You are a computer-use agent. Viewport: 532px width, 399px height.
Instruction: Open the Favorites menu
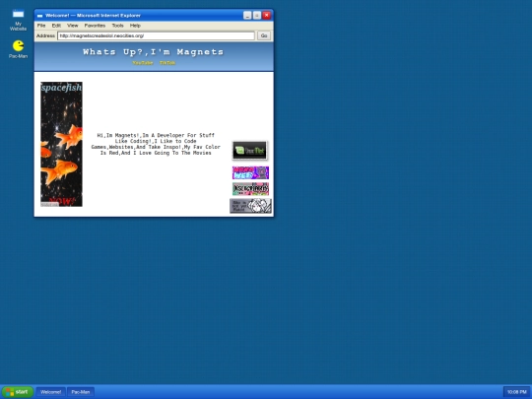tap(95, 26)
